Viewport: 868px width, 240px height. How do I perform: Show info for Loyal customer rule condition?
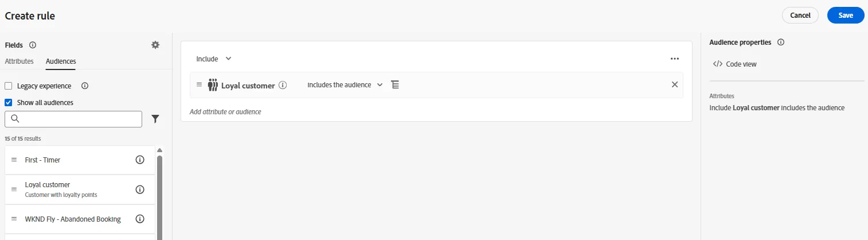click(283, 85)
